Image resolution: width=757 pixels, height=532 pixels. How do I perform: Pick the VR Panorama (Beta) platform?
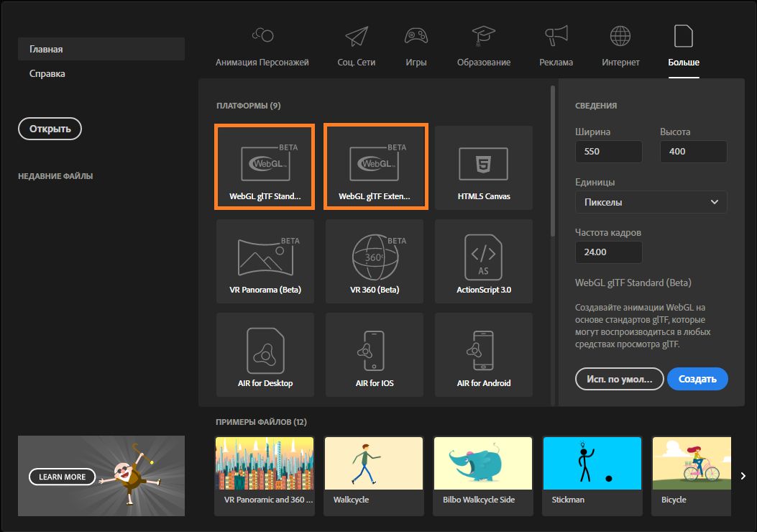(x=265, y=261)
